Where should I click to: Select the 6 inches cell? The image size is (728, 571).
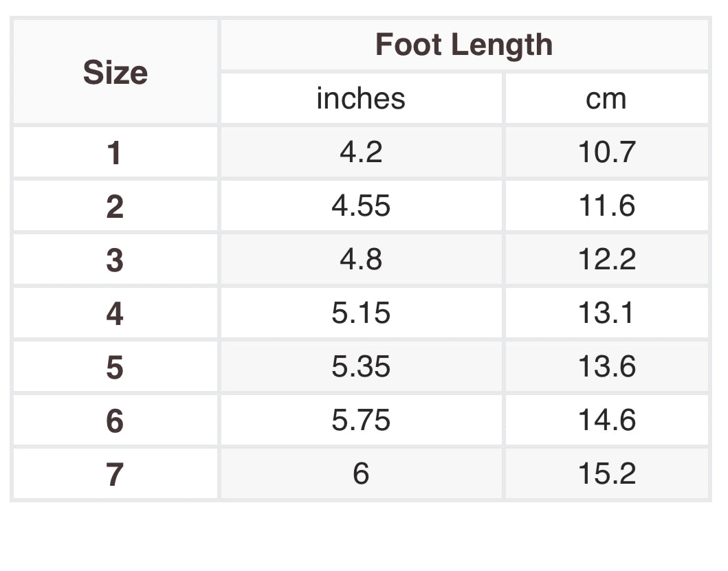click(x=361, y=473)
